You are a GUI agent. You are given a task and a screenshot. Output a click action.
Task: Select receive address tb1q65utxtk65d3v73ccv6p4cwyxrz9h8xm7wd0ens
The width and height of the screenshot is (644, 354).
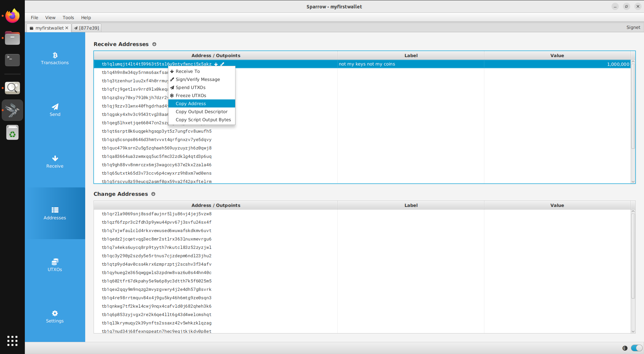[157, 173]
